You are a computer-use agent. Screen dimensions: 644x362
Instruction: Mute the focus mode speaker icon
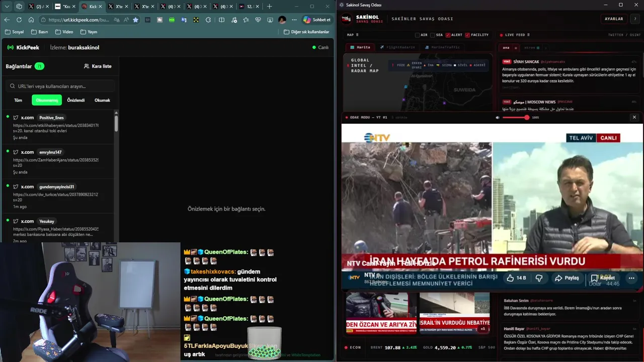(498, 117)
